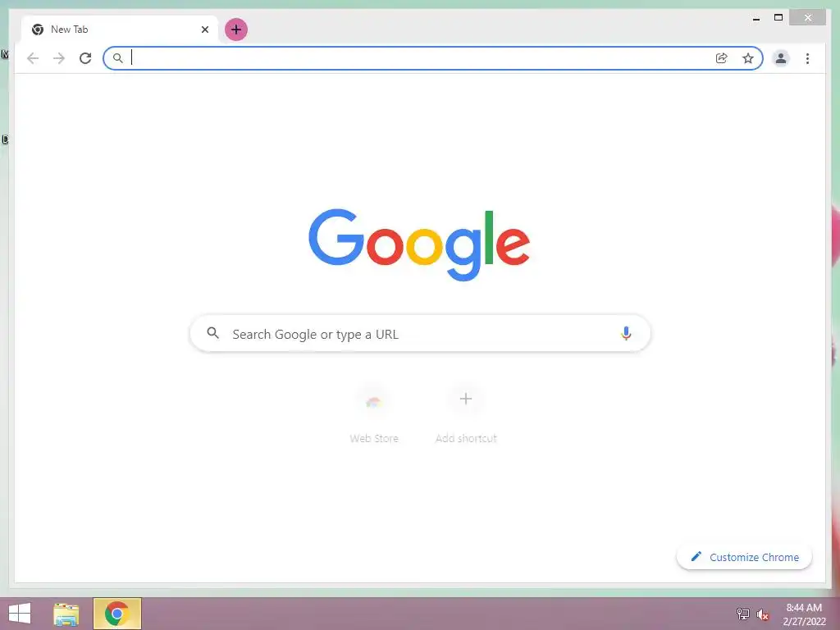Maximize the Chrome window
840x630 pixels.
tap(778, 18)
